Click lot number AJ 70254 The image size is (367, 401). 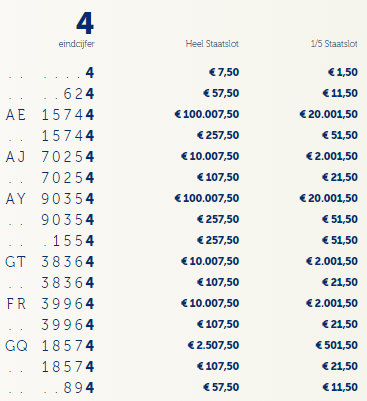coord(50,157)
